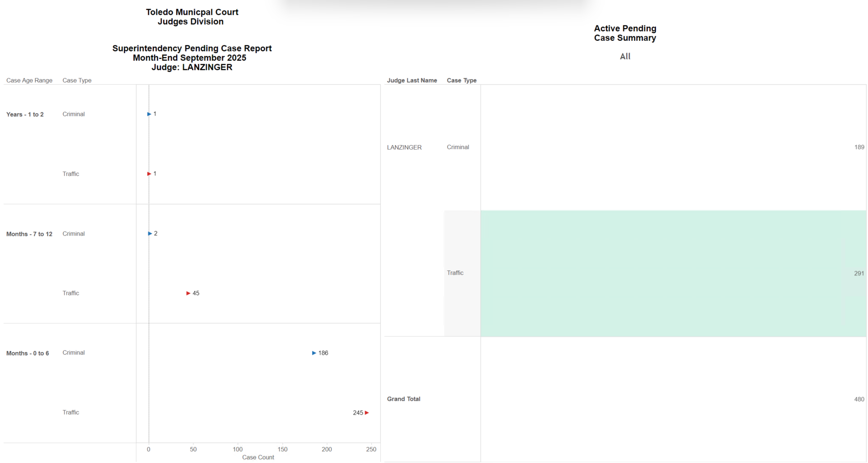Select the blue Criminal marker labeled 2
This screenshot has height=463, width=868.
[x=150, y=234]
